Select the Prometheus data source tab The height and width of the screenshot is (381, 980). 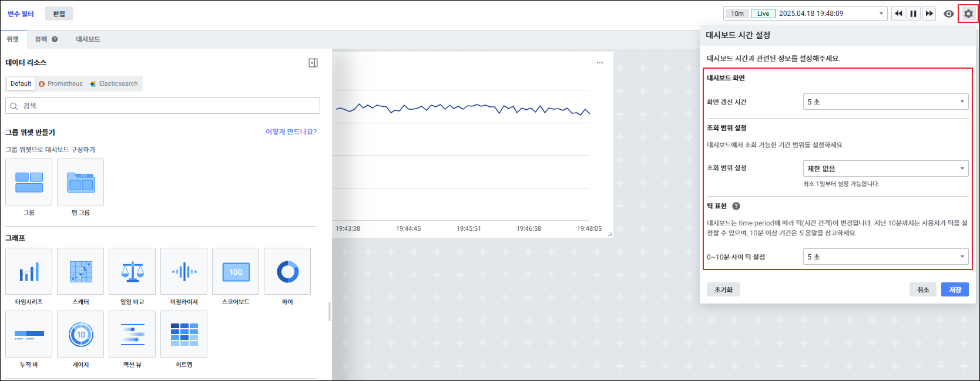pos(61,83)
